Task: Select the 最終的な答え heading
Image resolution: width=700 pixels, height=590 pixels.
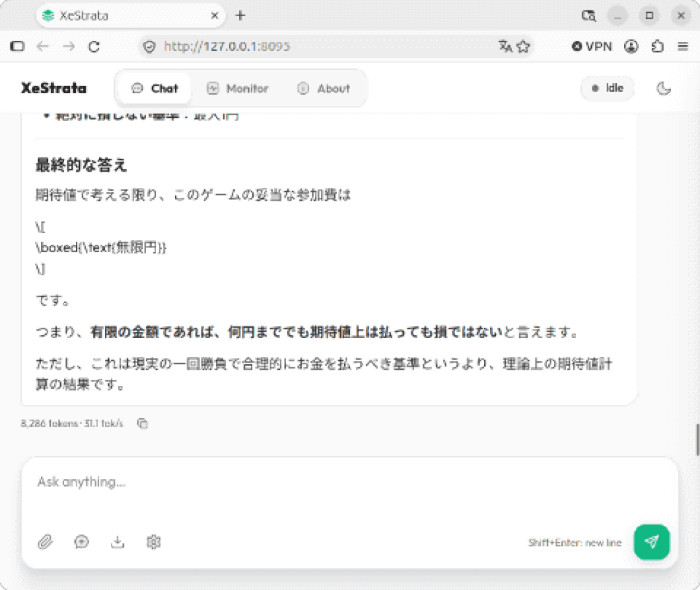Action: tap(81, 165)
